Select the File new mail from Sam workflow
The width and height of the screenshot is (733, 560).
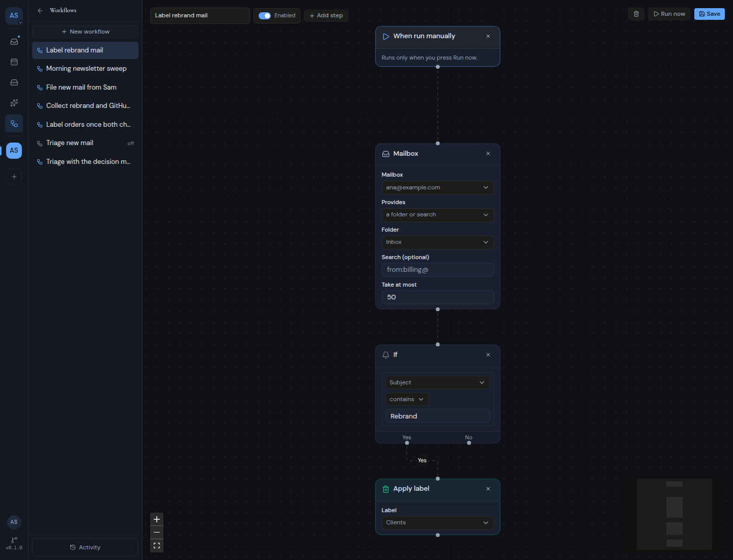coord(85,88)
